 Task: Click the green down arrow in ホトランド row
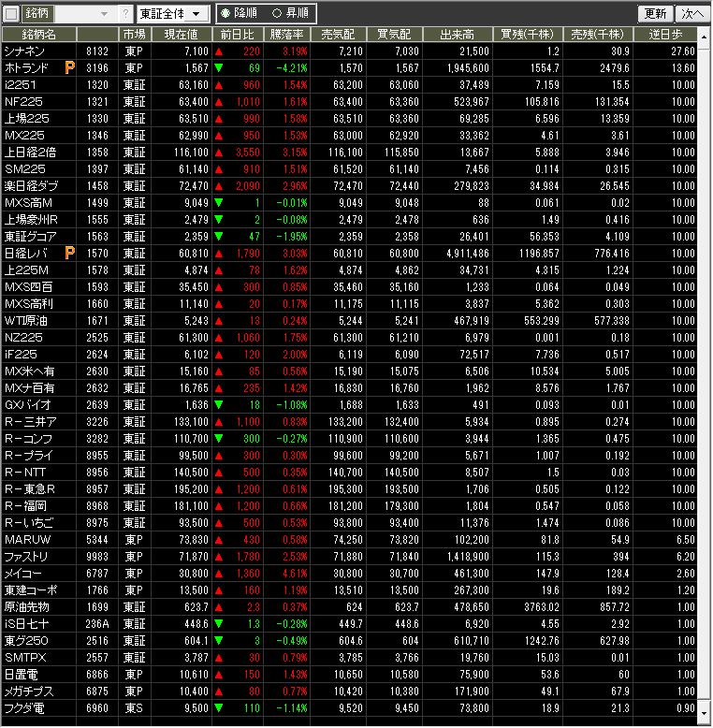pyautogui.click(x=219, y=67)
